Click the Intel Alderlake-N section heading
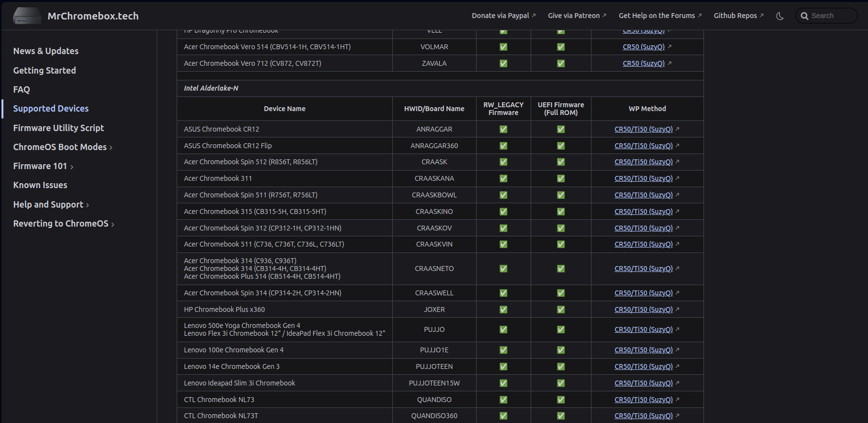This screenshot has height=423, width=868. pos(211,88)
